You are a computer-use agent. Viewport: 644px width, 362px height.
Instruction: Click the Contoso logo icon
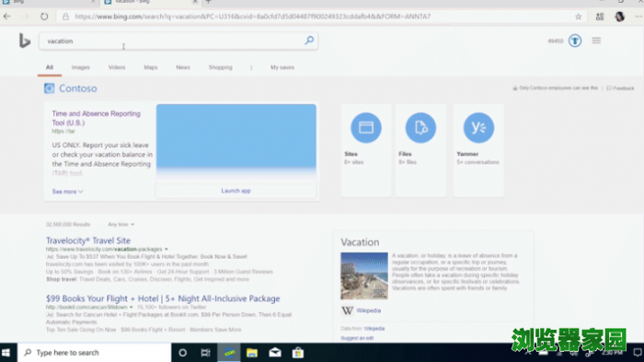point(50,88)
